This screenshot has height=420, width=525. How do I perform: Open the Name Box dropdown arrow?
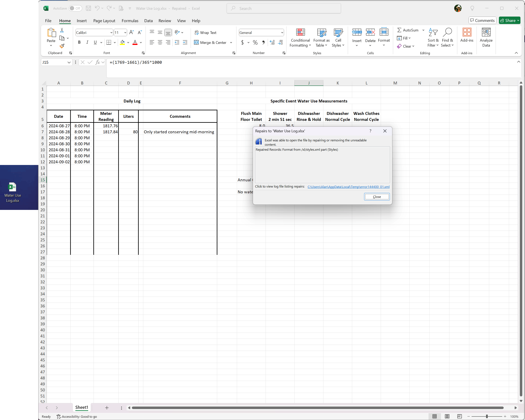(69, 62)
